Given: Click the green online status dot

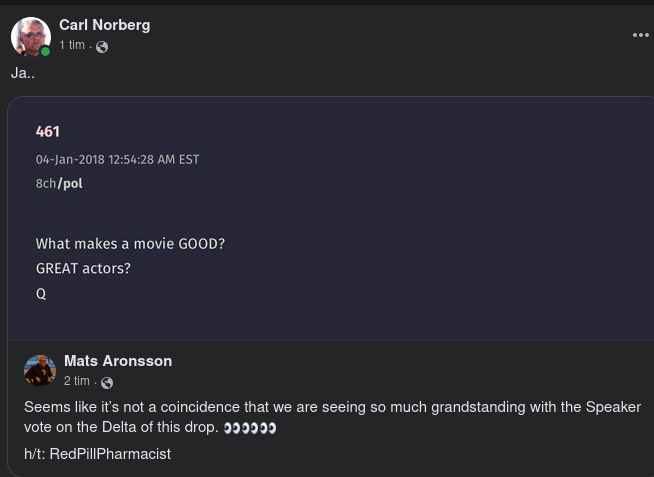Looking at the screenshot, I should (46, 51).
